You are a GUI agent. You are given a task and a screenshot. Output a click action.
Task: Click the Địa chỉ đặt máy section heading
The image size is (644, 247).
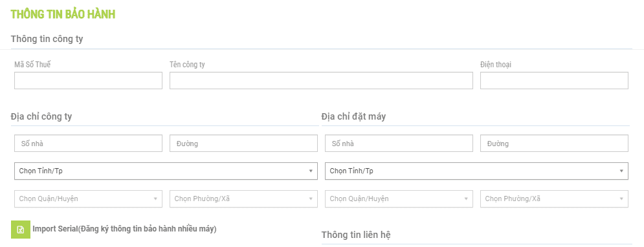pyautogui.click(x=353, y=116)
